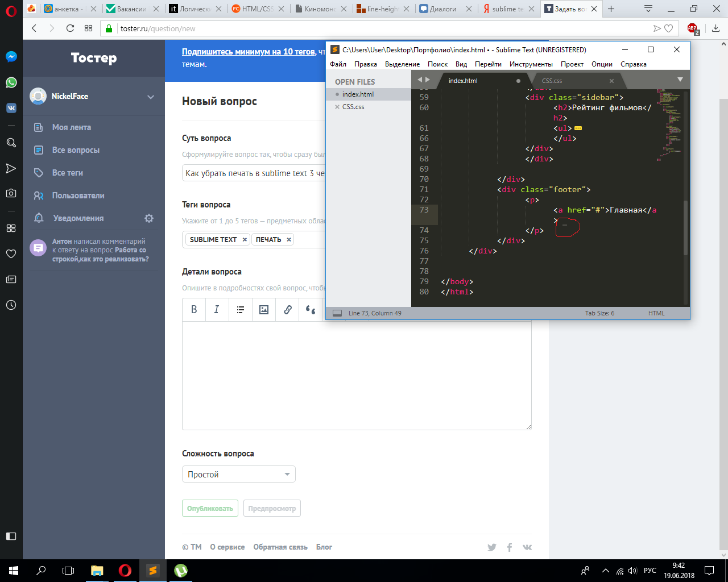Open the Сложность вопроса dropdown
Screen dimensions: 728x582
click(239, 475)
